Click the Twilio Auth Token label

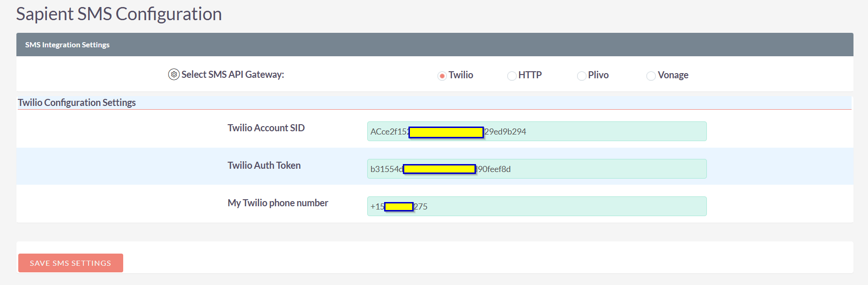pos(264,165)
